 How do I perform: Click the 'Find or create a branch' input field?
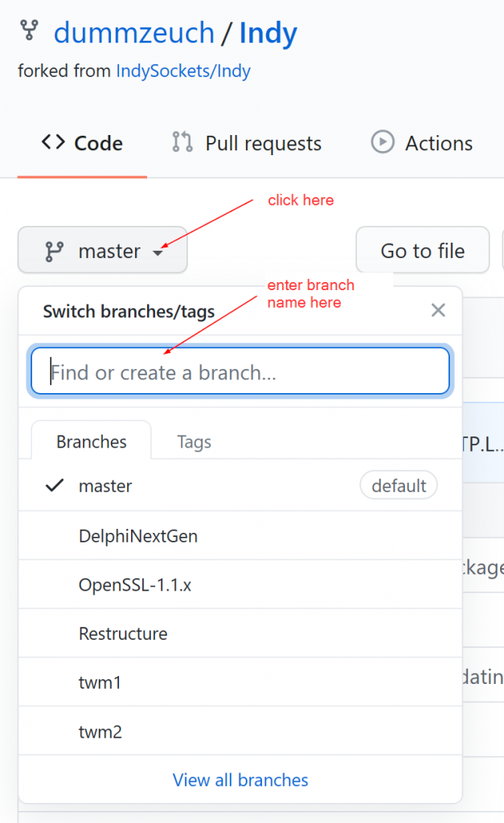(x=240, y=371)
